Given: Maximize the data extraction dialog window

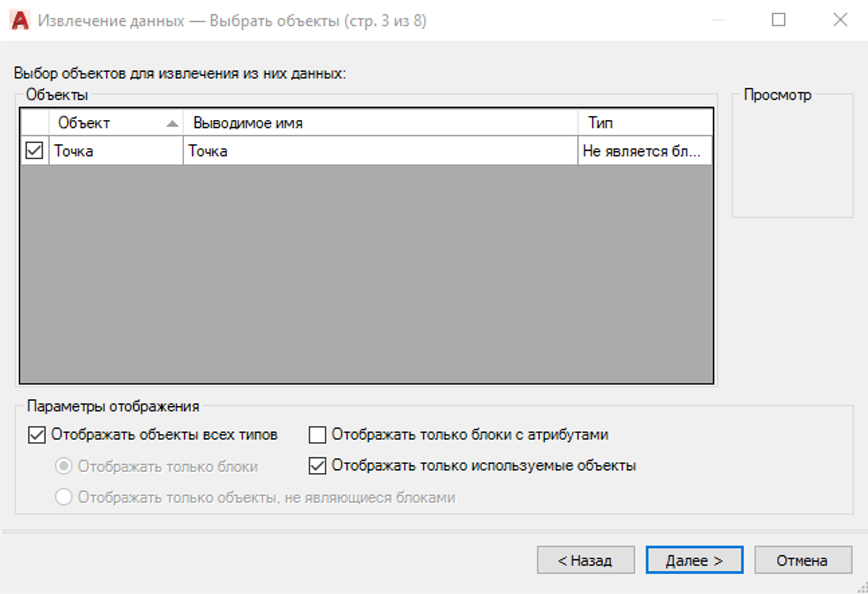Looking at the screenshot, I should (778, 20).
